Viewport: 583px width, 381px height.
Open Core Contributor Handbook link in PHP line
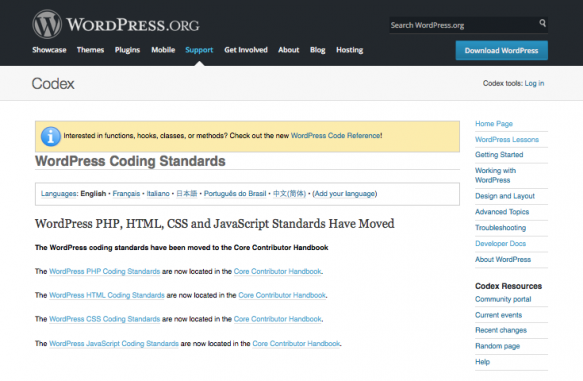coord(278,271)
